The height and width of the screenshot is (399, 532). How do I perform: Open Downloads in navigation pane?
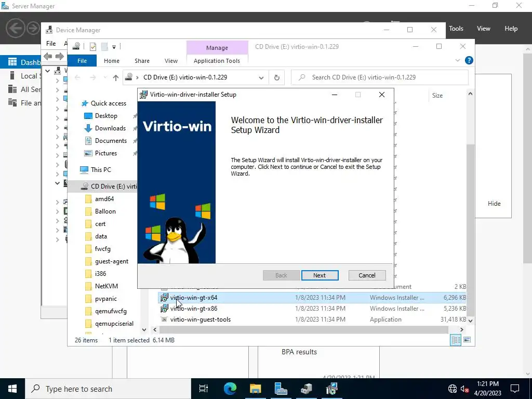[x=110, y=128]
